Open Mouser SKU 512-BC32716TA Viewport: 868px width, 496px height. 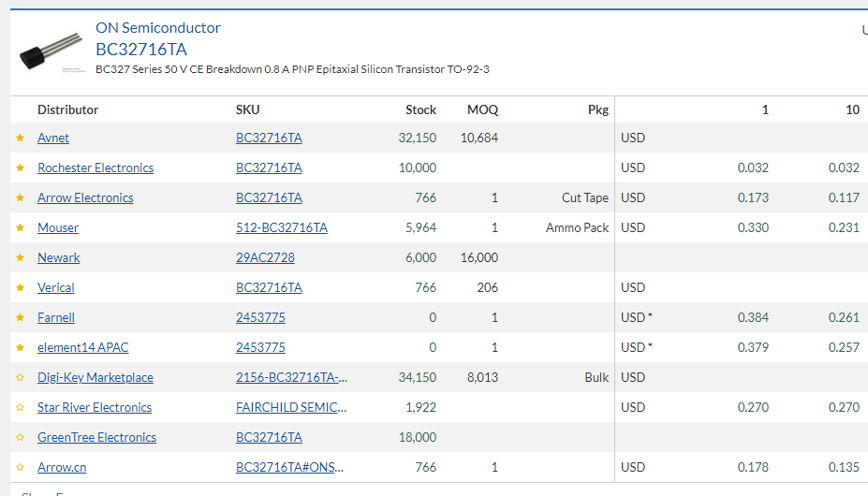click(x=282, y=227)
